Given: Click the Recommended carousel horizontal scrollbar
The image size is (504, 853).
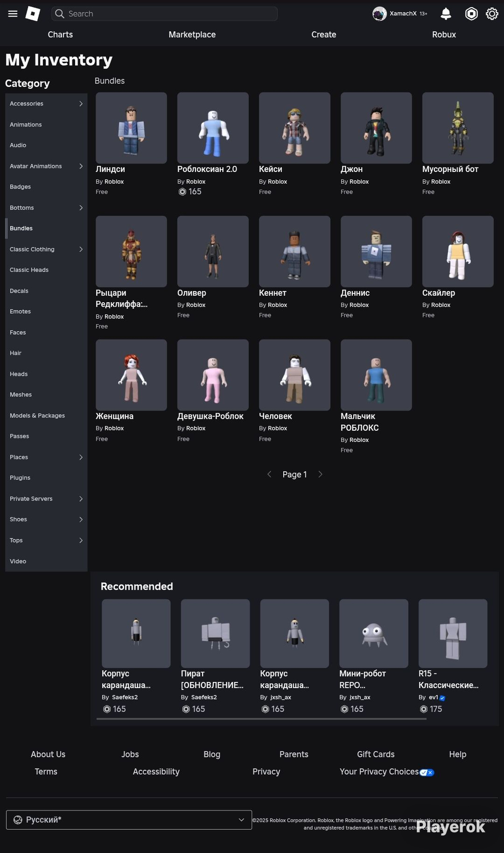Looking at the screenshot, I should (x=262, y=719).
